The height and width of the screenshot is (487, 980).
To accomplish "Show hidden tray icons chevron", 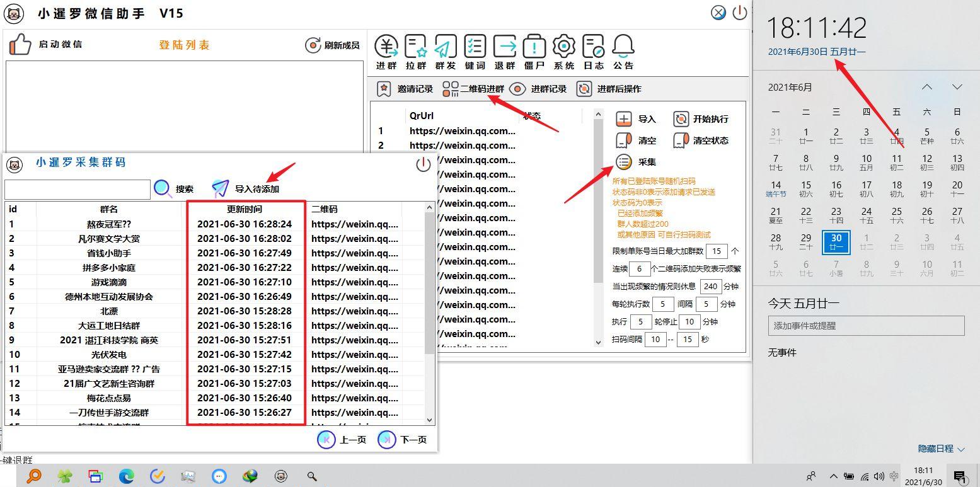I will click(x=833, y=476).
